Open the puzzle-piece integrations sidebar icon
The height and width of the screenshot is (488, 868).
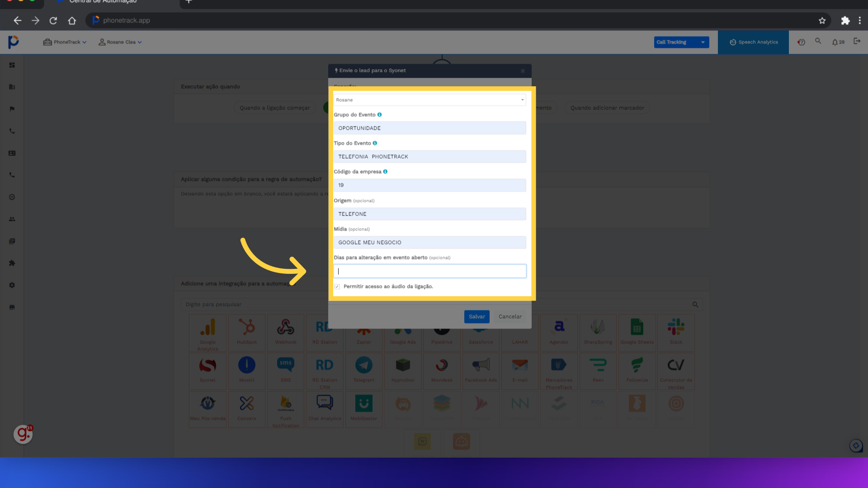(12, 263)
